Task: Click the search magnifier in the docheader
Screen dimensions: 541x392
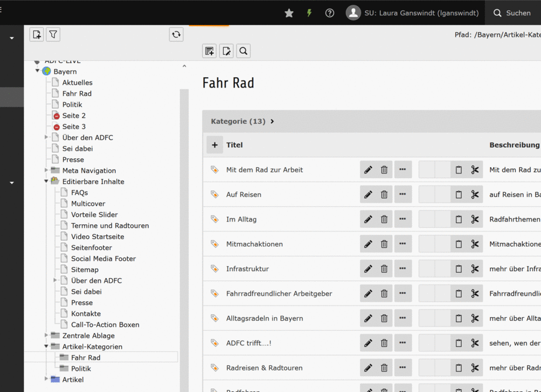Action: coord(244,51)
